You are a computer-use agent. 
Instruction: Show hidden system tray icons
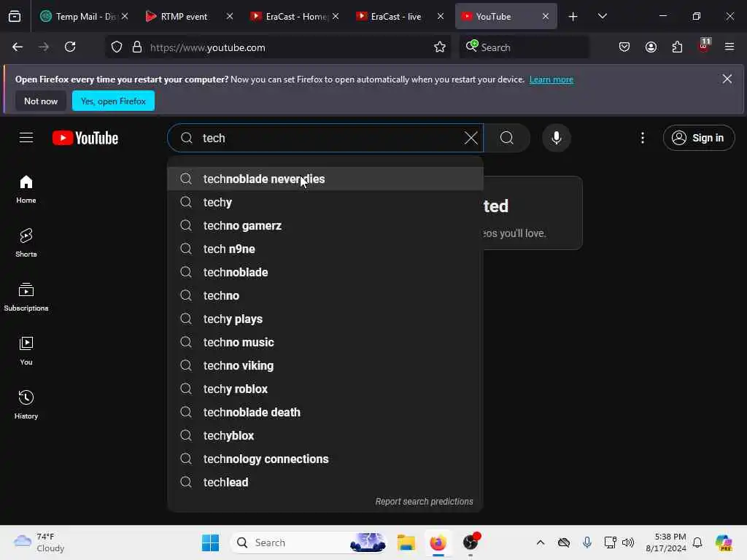pyautogui.click(x=541, y=542)
